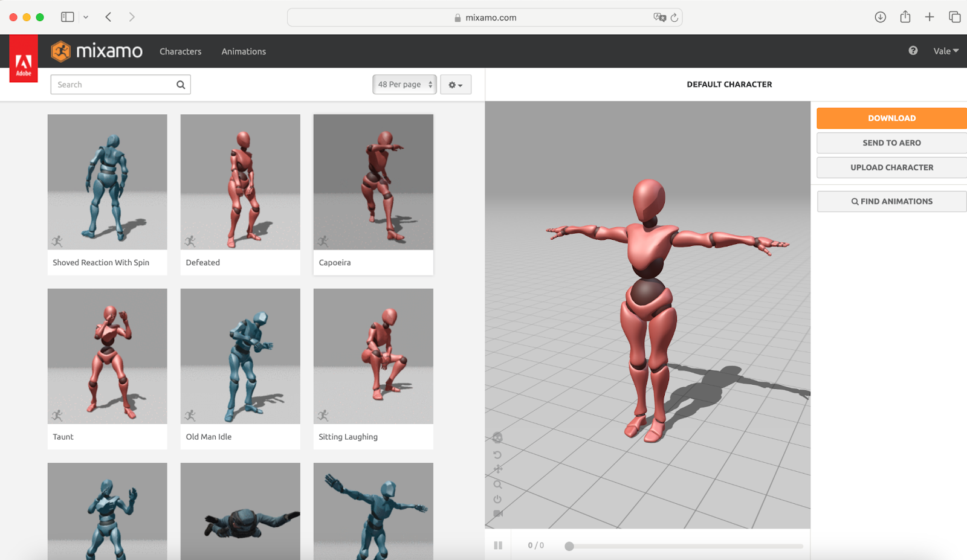Open a new Safari tab
967x560 pixels.
pyautogui.click(x=930, y=17)
